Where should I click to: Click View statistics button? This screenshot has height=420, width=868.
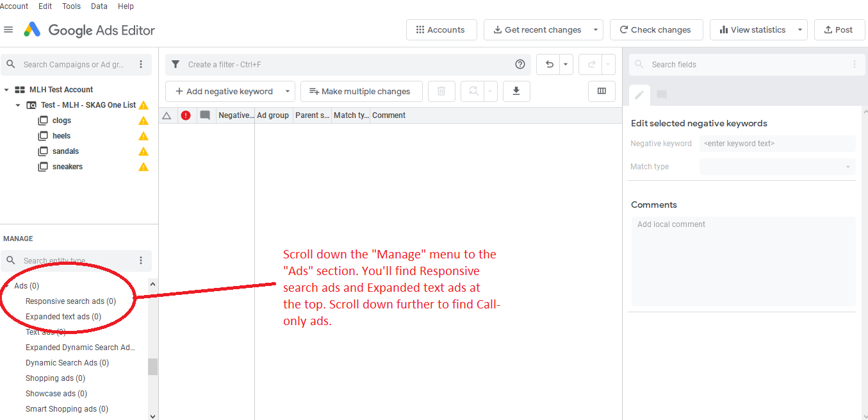[x=752, y=29]
